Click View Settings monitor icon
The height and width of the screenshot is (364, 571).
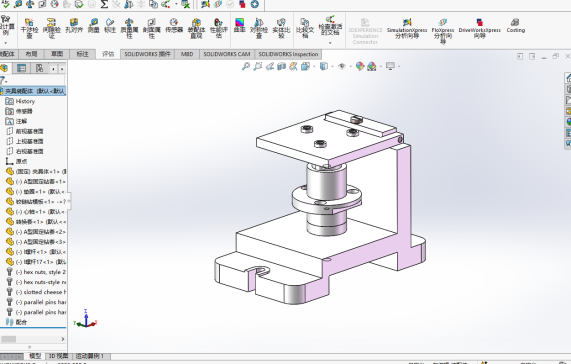[390, 66]
